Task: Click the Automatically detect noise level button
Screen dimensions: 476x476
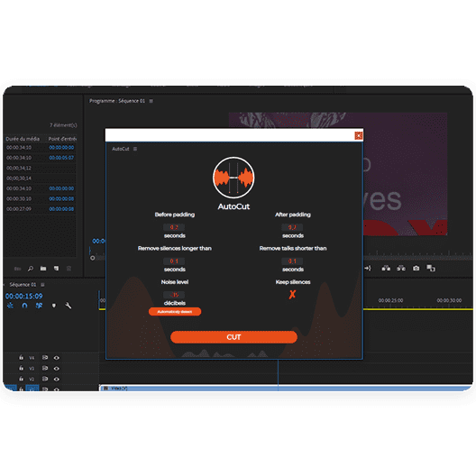Action: point(175,312)
